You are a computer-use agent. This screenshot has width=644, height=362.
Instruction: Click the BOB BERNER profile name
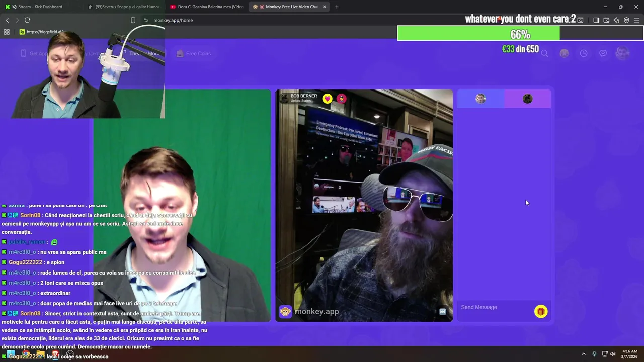[x=304, y=96]
